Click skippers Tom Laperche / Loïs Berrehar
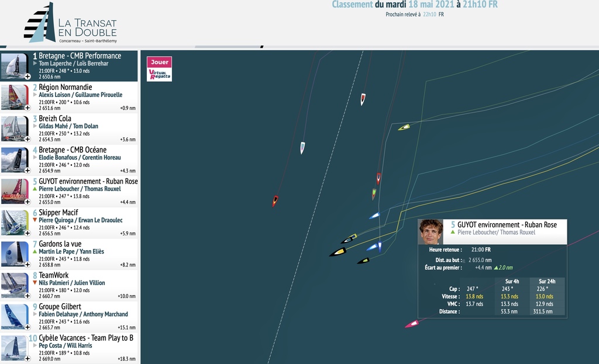 [x=73, y=63]
